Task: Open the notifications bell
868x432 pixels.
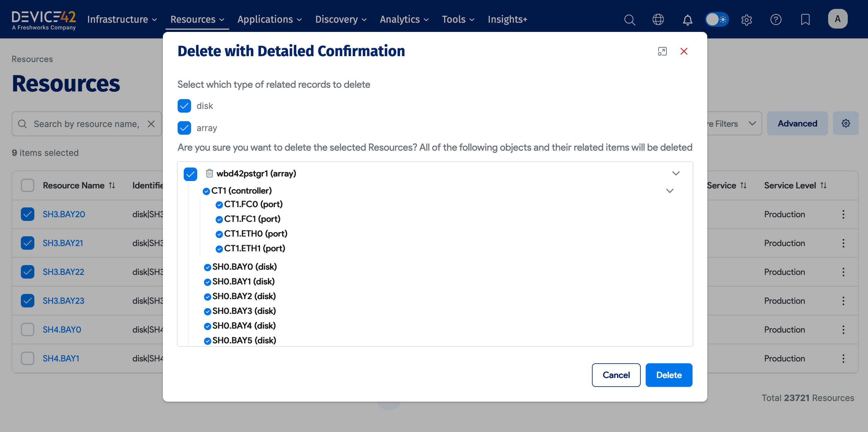Action: pyautogui.click(x=687, y=20)
